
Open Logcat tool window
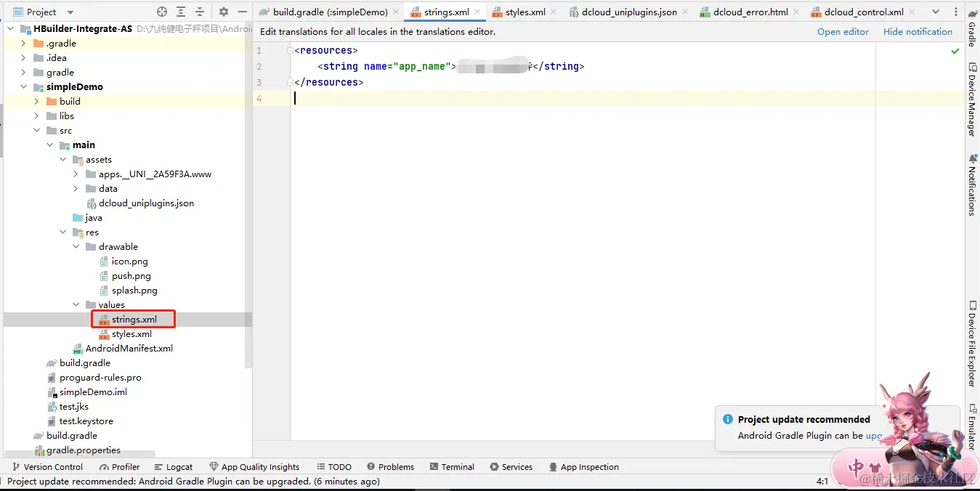173,467
